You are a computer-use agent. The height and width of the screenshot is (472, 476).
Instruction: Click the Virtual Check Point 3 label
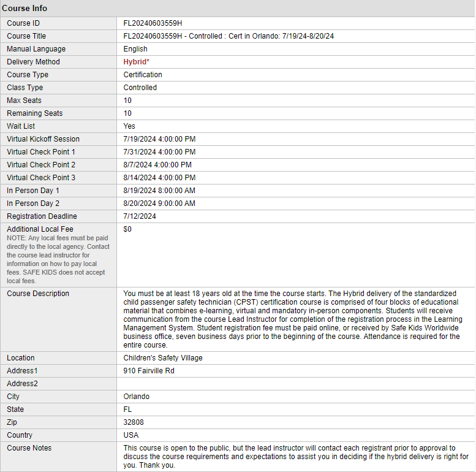coord(41,178)
